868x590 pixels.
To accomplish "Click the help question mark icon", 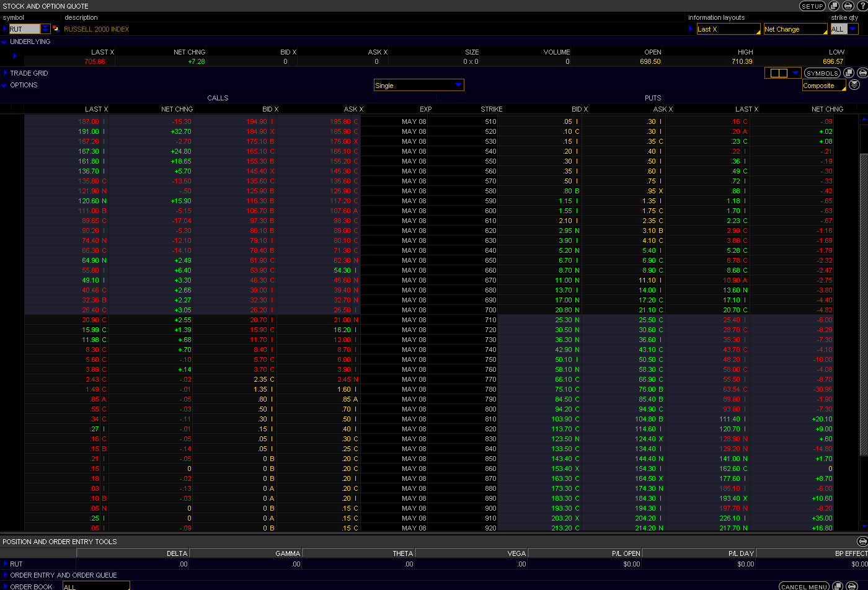I will [x=862, y=6].
